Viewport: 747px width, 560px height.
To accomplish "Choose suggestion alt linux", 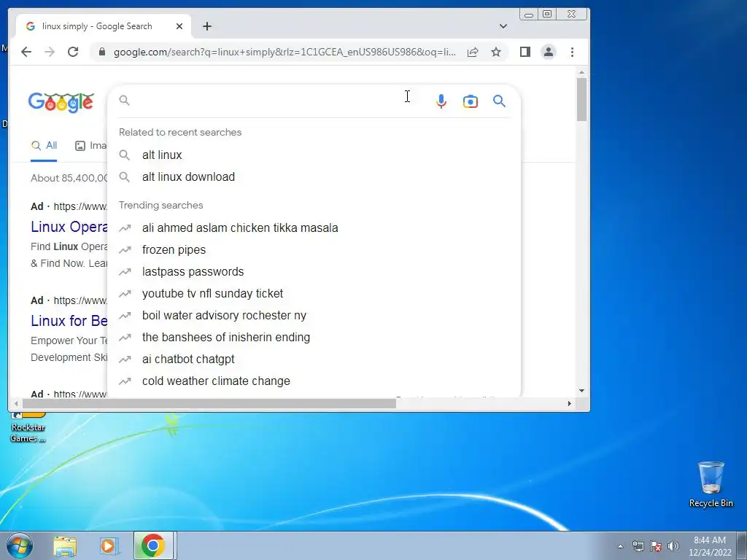I will (314, 155).
